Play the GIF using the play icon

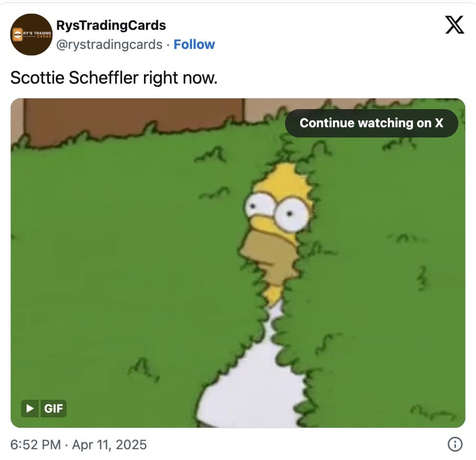pos(30,409)
